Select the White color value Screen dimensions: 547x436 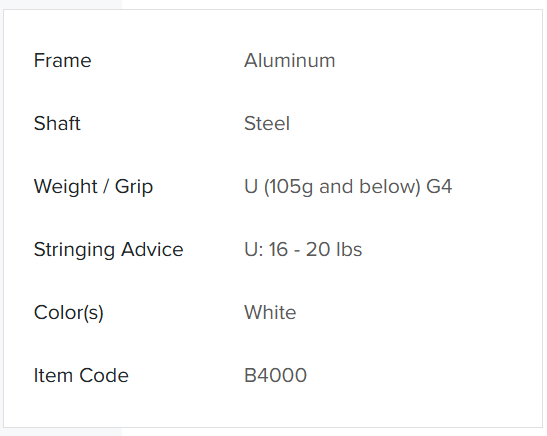tap(270, 312)
